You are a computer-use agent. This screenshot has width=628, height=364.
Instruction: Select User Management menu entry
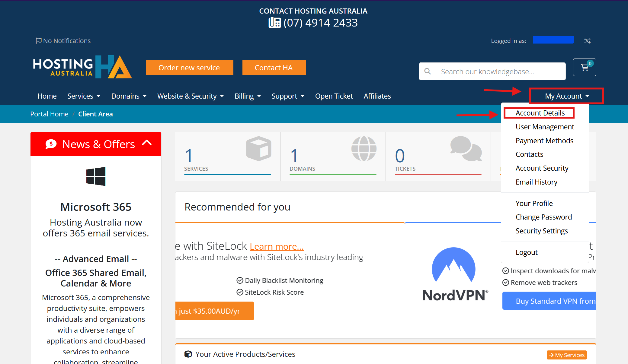point(545,127)
